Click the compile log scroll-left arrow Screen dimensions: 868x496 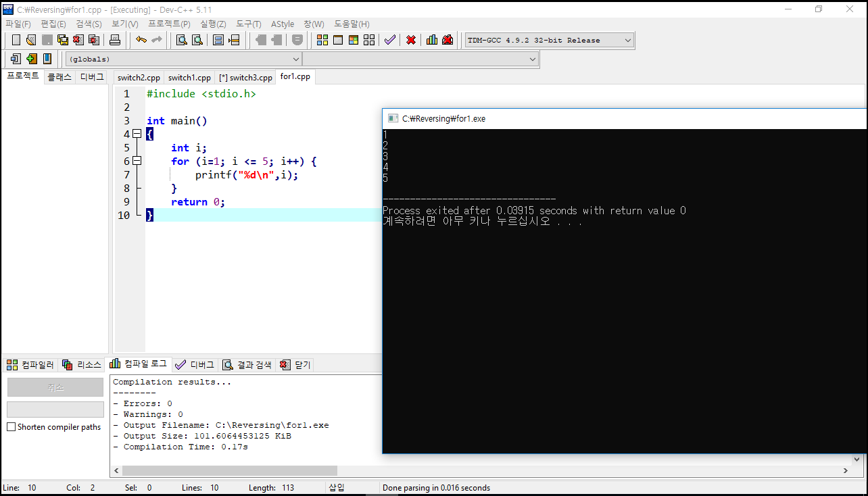[116, 470]
